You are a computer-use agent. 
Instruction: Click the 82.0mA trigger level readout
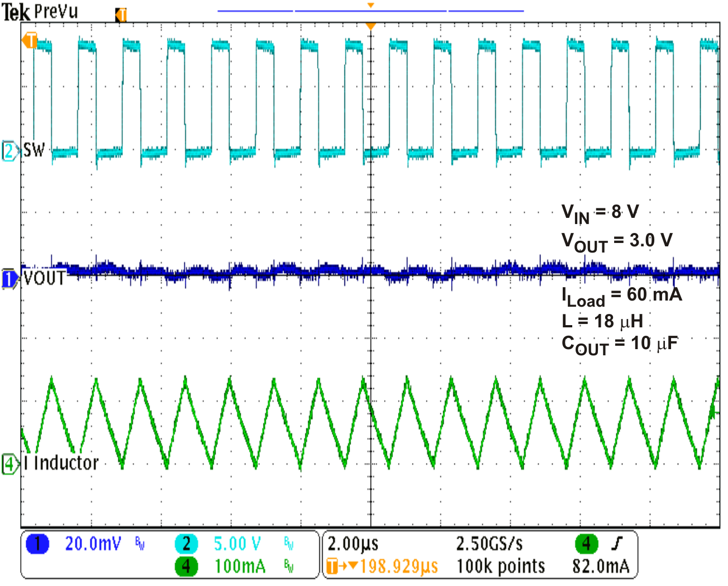tap(601, 566)
